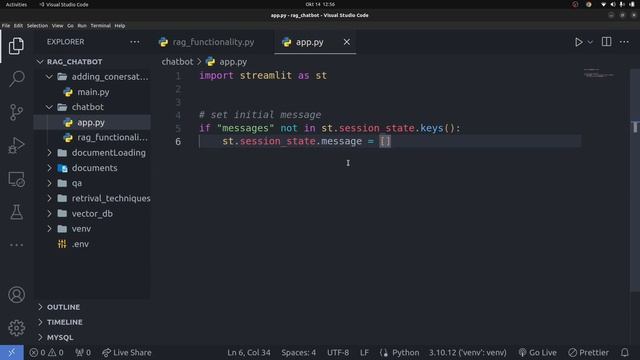This screenshot has height=360, width=640.
Task: Change end of line sequence LF
Action: (x=364, y=353)
